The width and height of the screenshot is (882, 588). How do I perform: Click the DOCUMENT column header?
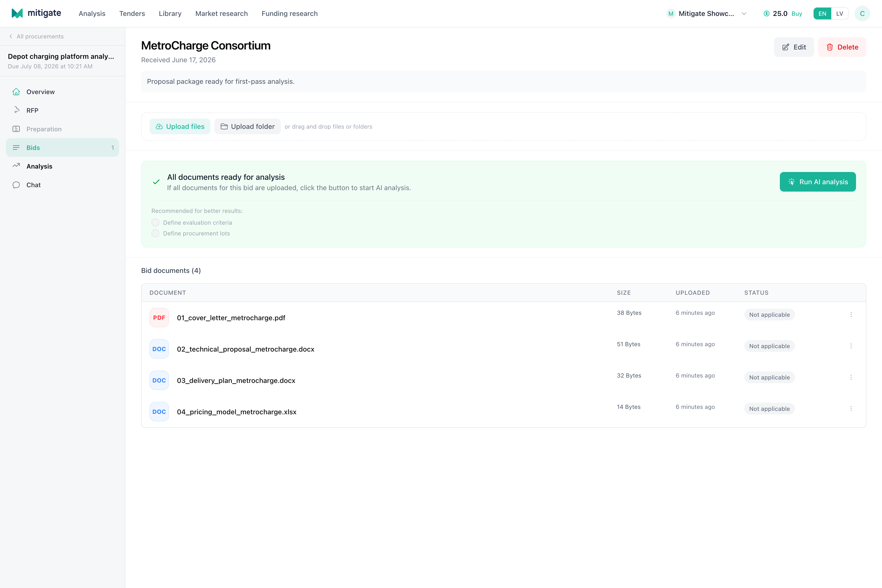(x=168, y=293)
